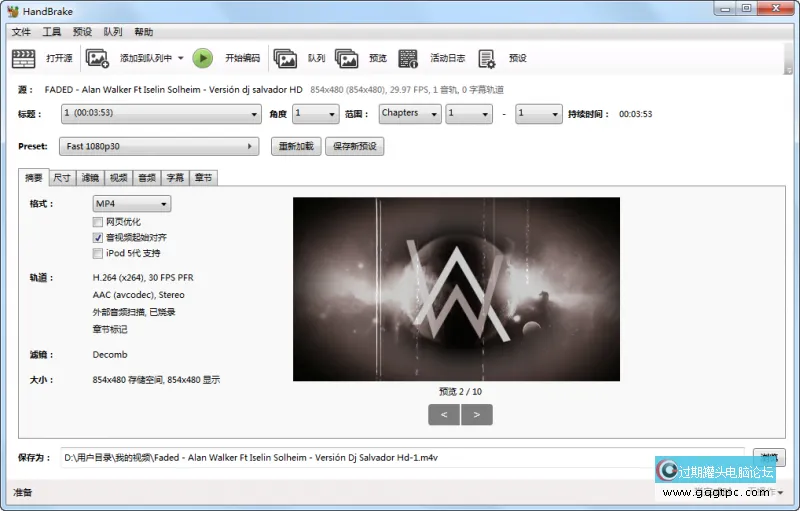Image resolution: width=800 pixels, height=511 pixels.
Task: Click the source title FADED - Alan Walker text
Action: tap(173, 90)
